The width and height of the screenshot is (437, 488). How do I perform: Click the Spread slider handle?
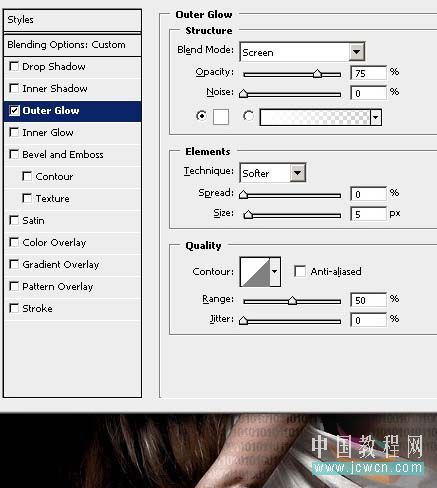[x=243, y=194]
